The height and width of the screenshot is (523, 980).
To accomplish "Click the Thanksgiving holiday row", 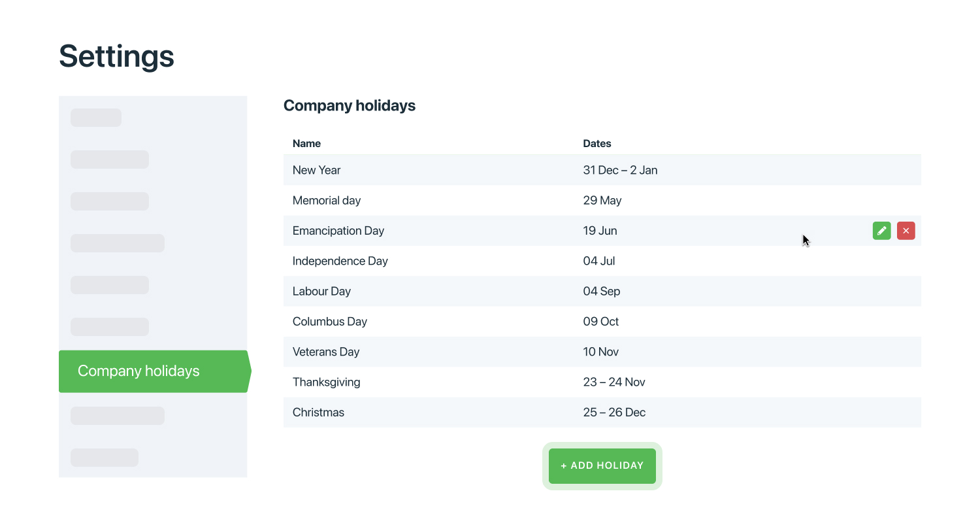I will [327, 382].
